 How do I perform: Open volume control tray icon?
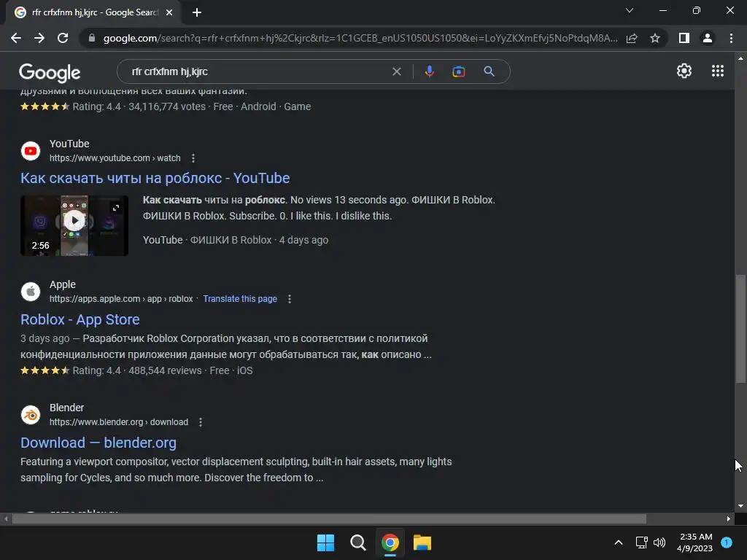pyautogui.click(x=659, y=542)
